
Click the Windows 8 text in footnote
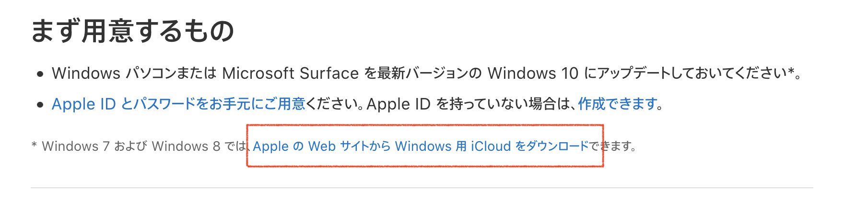pyautogui.click(x=186, y=146)
